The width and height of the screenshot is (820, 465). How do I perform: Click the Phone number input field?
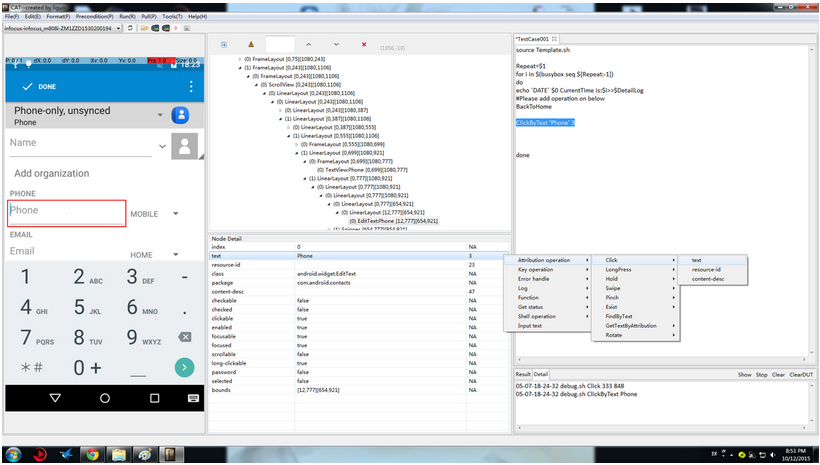pyautogui.click(x=66, y=212)
